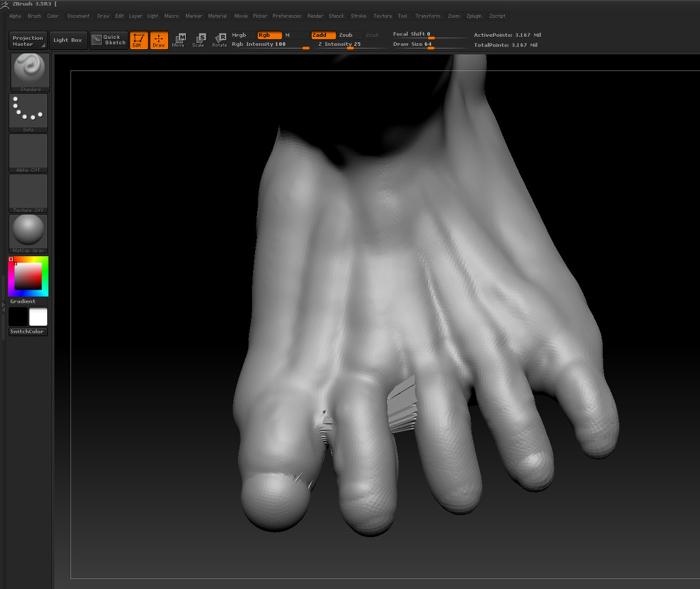Open the Preferences menu

[286, 16]
